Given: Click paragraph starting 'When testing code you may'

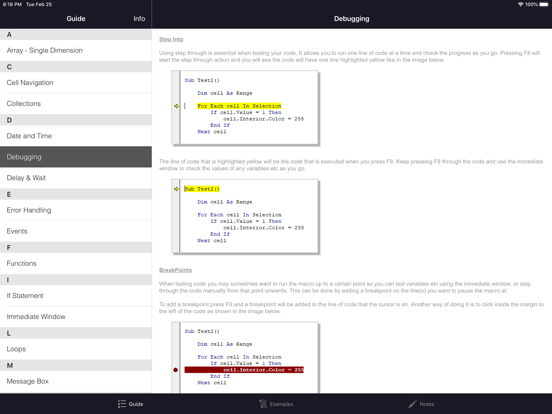Looking at the screenshot, I should tap(345, 287).
